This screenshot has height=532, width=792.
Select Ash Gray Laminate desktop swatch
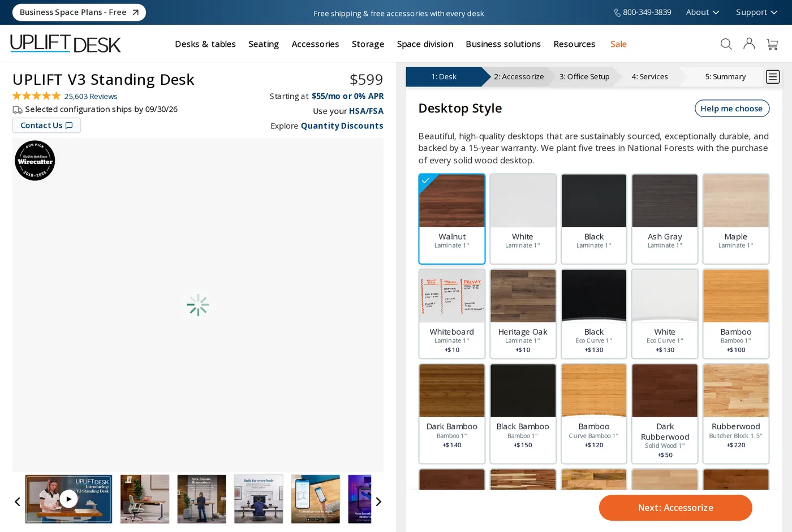[665, 219]
